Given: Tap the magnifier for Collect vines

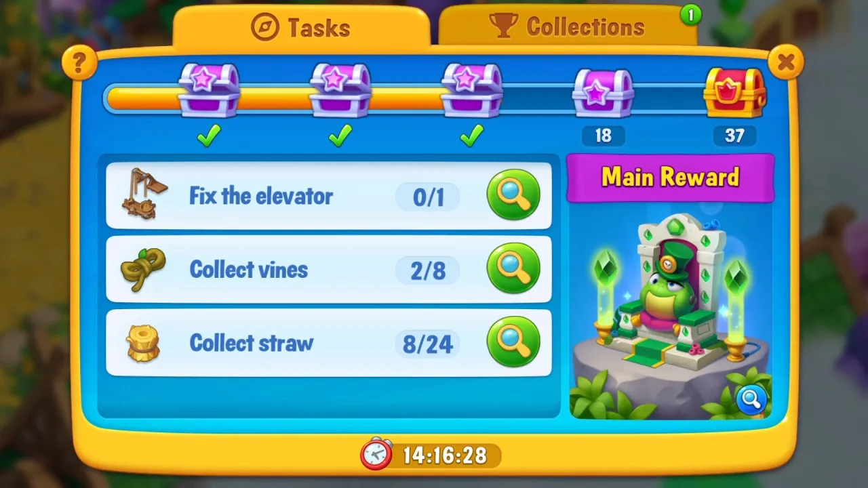Looking at the screenshot, I should [x=513, y=269].
